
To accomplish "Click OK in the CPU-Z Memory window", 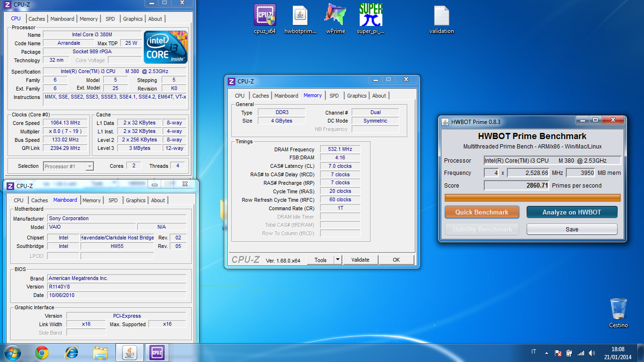I will point(396,260).
